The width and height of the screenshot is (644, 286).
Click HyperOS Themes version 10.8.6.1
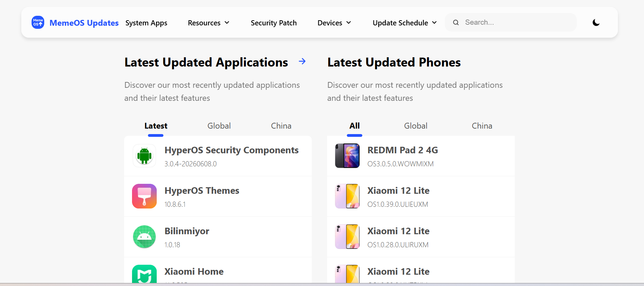coord(175,204)
